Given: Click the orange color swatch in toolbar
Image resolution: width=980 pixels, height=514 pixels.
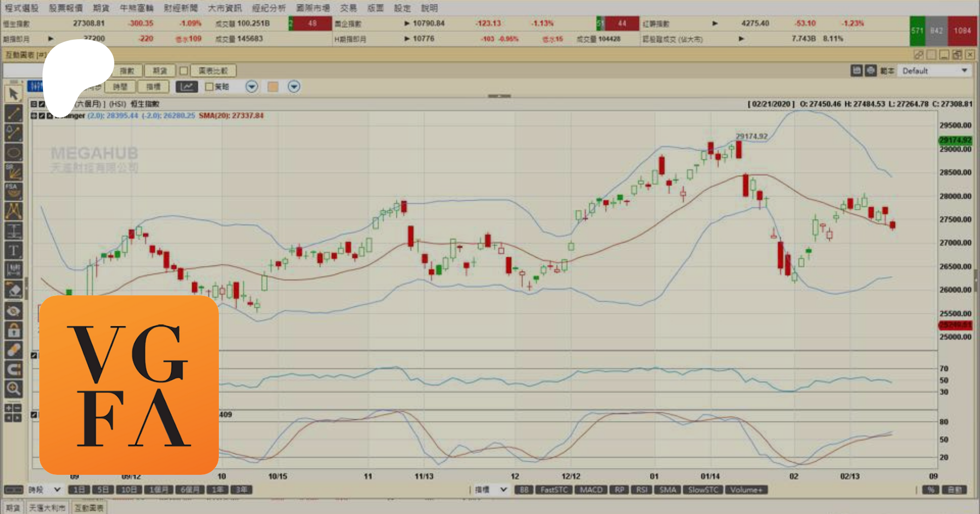Looking at the screenshot, I should click(x=273, y=86).
